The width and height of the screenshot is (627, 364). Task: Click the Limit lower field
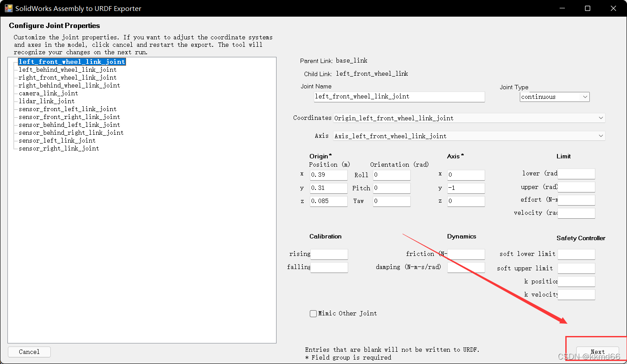click(576, 174)
